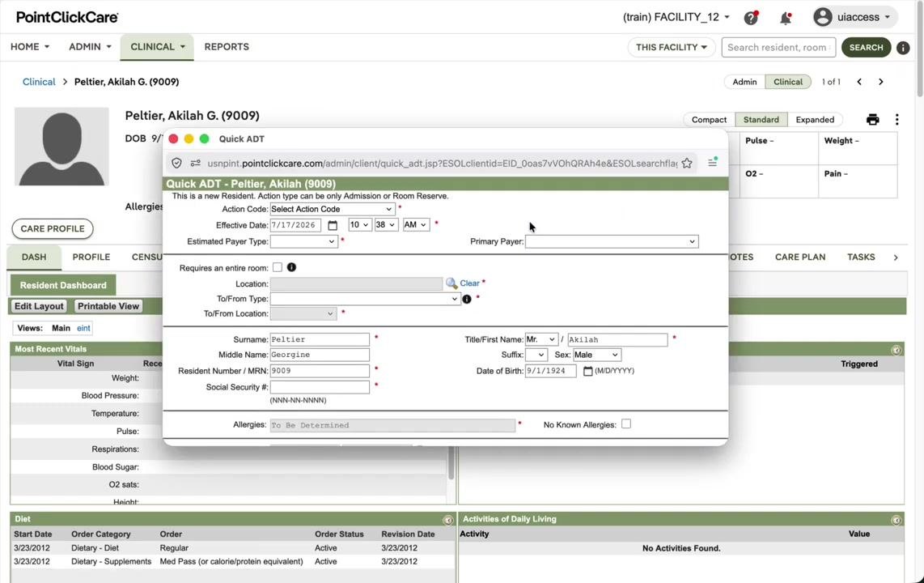Viewport: 924px width, 583px height.
Task: Collapse the Most Recent Vitals right panel icon
Action: pyautogui.click(x=896, y=350)
